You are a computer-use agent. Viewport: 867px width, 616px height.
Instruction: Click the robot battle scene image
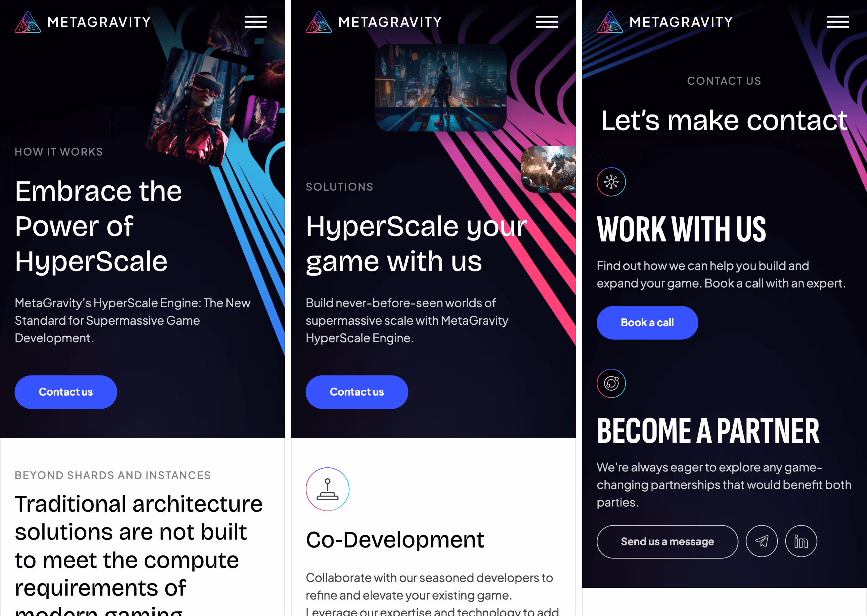tap(548, 169)
